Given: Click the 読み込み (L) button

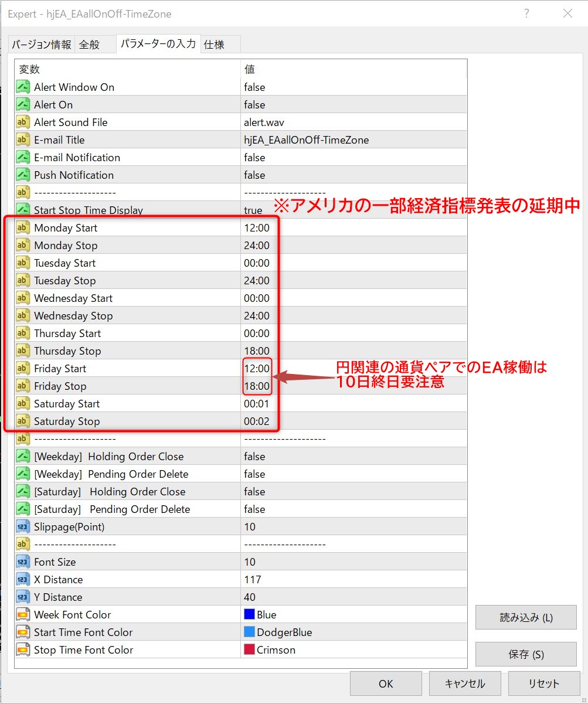Looking at the screenshot, I should pyautogui.click(x=526, y=617).
